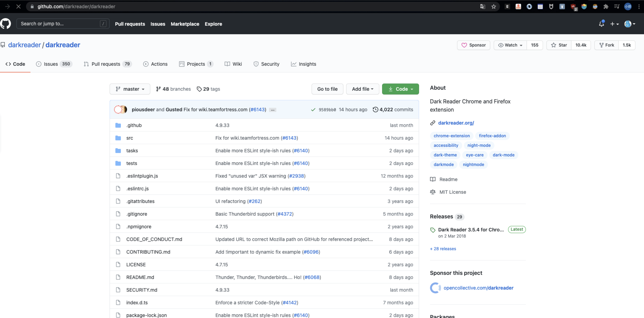The height and width of the screenshot is (318, 644).
Task: Open opencollective.com/darkreader sponsor link
Action: pyautogui.click(x=478, y=288)
